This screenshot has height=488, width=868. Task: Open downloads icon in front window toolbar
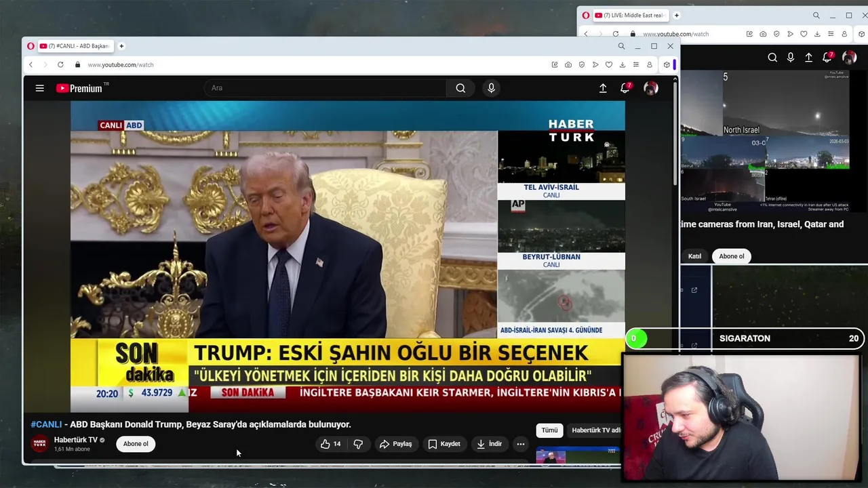point(623,65)
